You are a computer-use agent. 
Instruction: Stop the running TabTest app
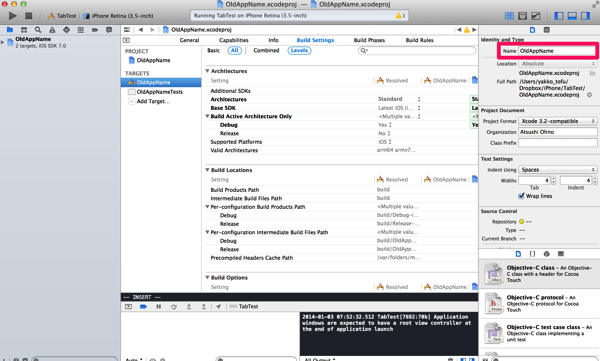coord(28,16)
